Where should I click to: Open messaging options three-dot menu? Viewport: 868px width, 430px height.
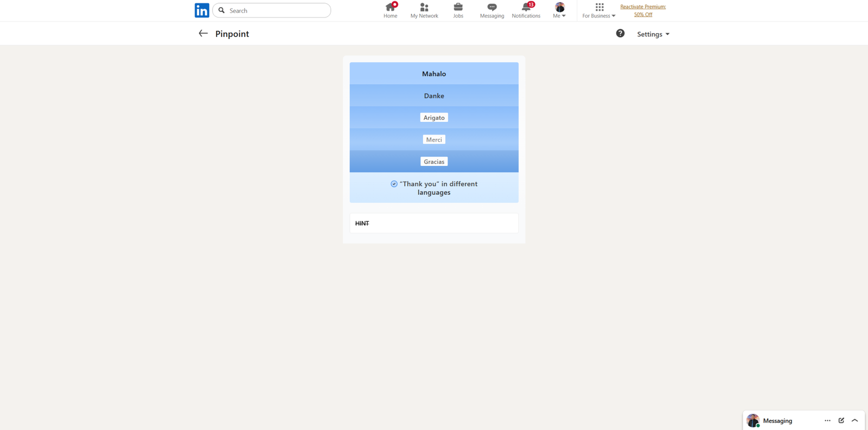827,420
